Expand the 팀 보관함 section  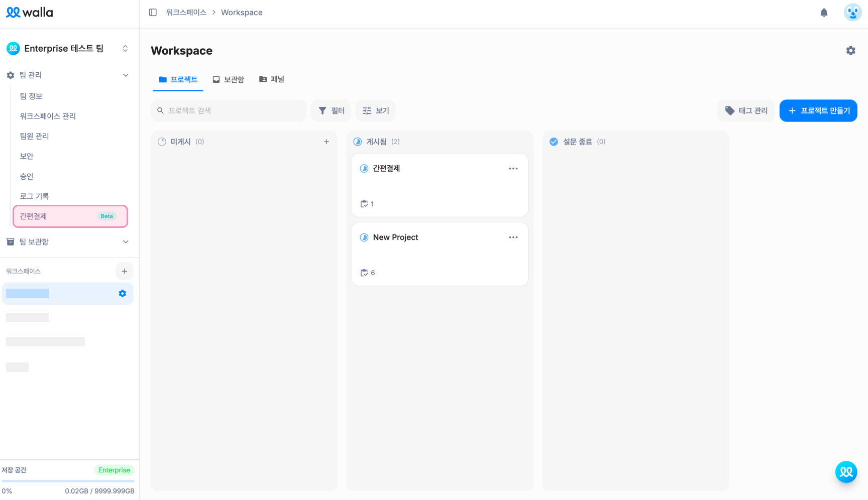tap(126, 242)
